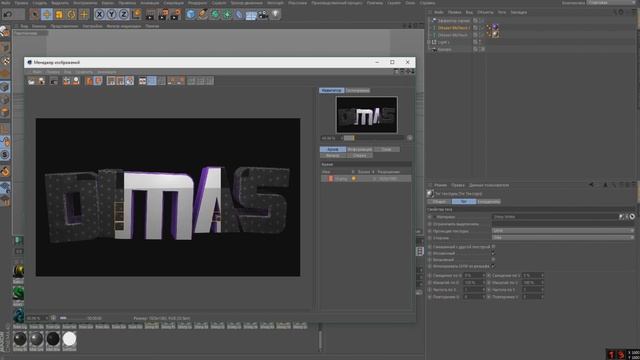Image resolution: width=640 pixels, height=360 pixels.
Task: Toggle Использовать UVW для рельефа checkbox
Action: [x=493, y=266]
